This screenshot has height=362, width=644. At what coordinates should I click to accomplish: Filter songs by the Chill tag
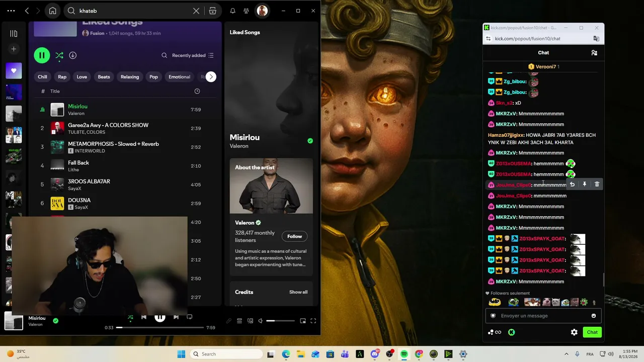click(42, 77)
